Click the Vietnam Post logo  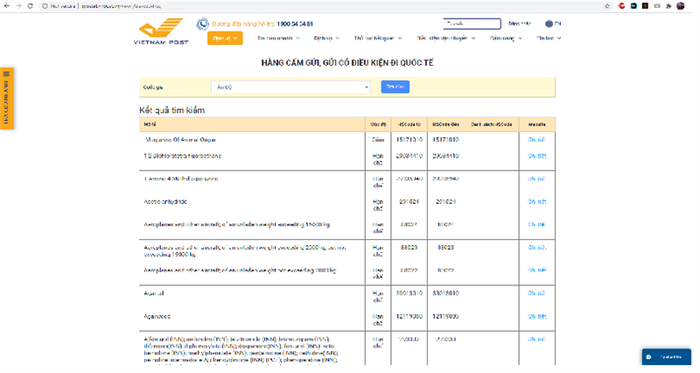click(x=161, y=31)
